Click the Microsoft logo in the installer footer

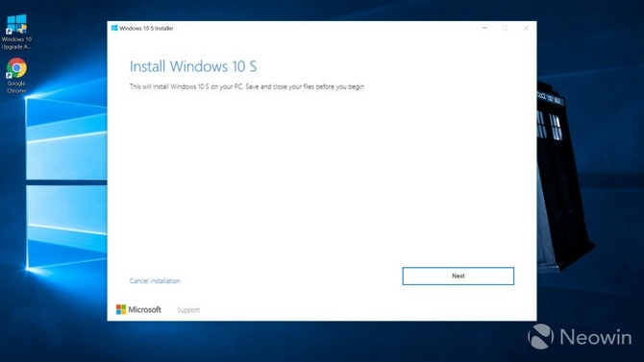(x=138, y=309)
